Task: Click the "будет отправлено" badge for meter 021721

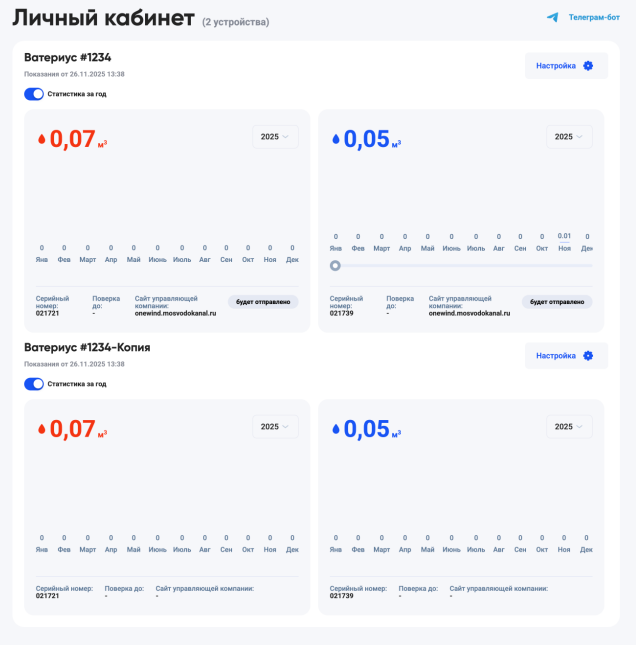Action: [x=264, y=301]
